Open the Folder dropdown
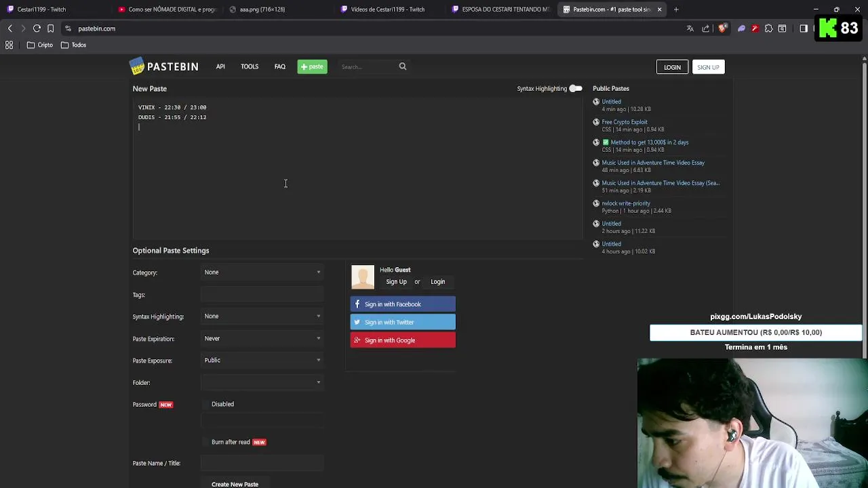 click(x=262, y=382)
